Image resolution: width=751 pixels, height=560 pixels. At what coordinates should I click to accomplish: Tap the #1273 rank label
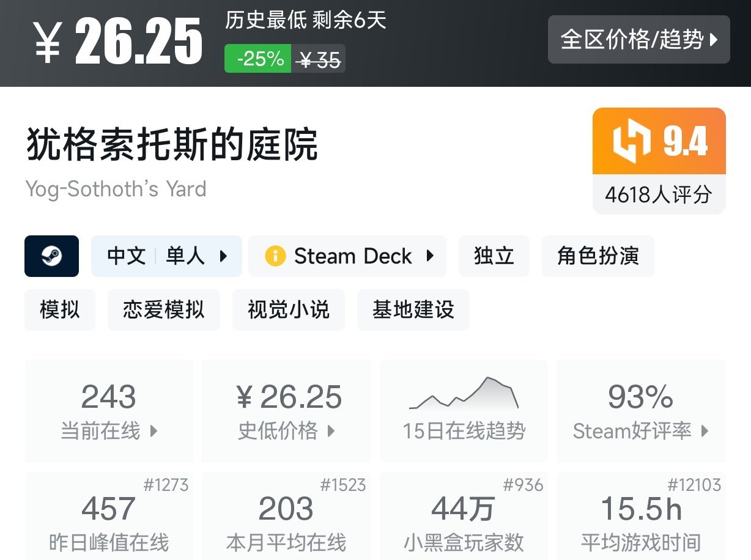(166, 485)
